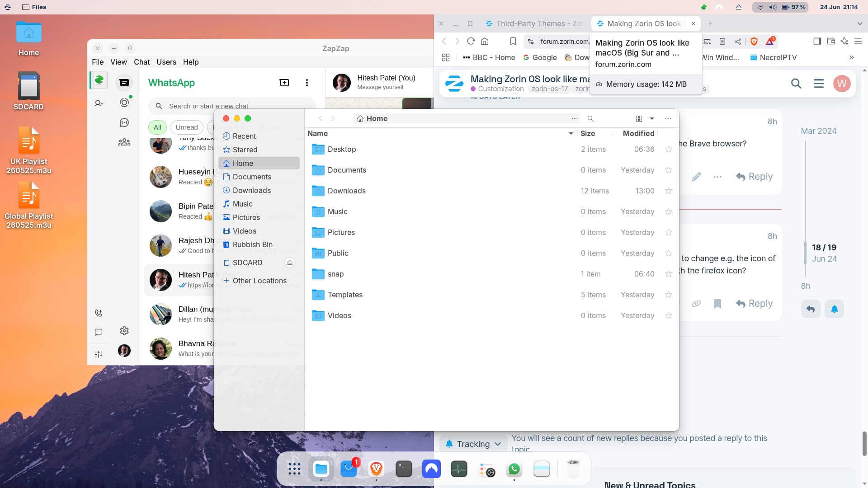Star the Pictures folder

tap(669, 232)
